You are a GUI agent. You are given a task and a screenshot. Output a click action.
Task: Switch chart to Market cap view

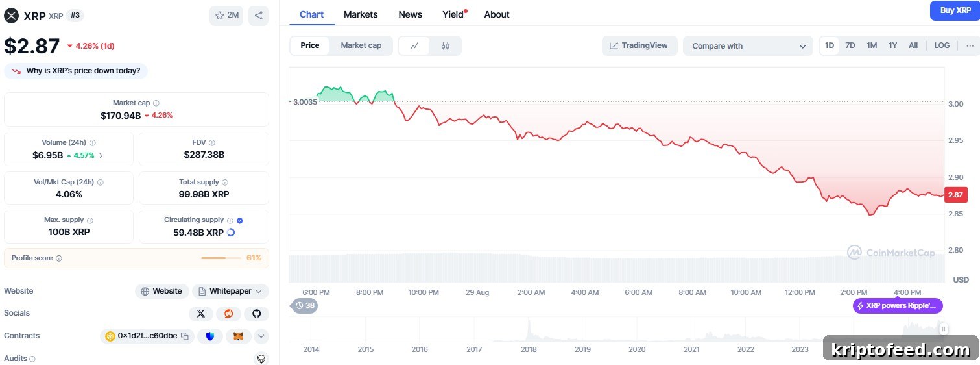coord(361,45)
